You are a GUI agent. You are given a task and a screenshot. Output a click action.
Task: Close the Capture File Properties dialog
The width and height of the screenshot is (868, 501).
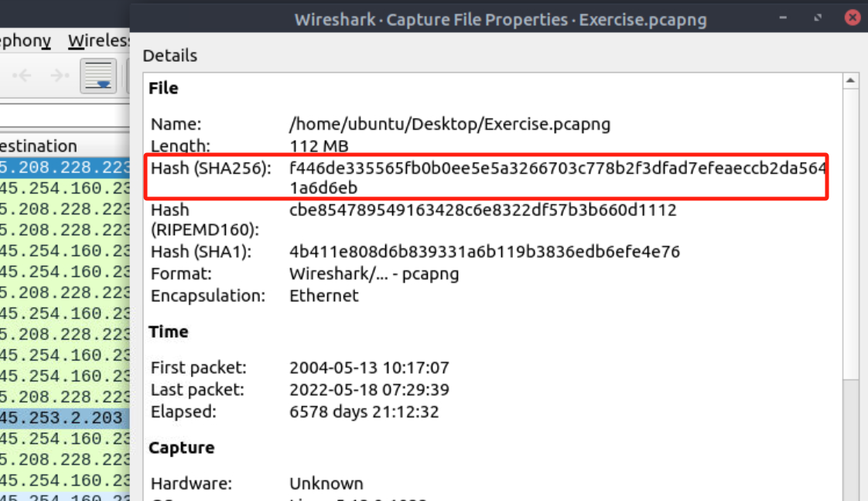coord(853,18)
